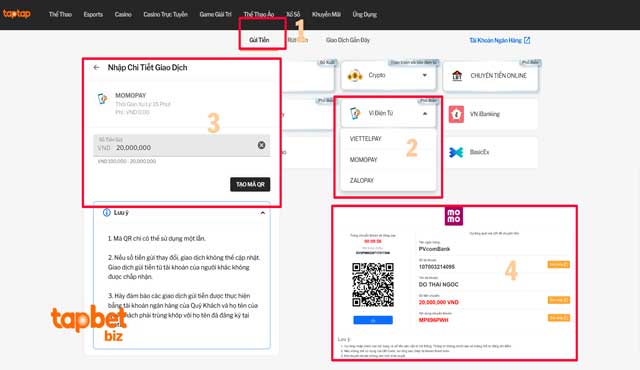Viewport: 640px width, 370px height.
Task: Click the MoMo QR code image
Action: click(373, 285)
